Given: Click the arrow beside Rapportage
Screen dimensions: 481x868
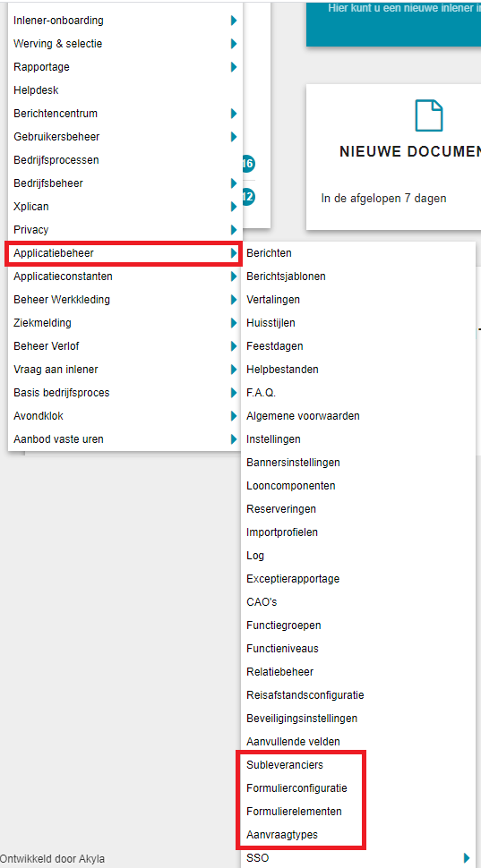Looking at the screenshot, I should pyautogui.click(x=234, y=67).
